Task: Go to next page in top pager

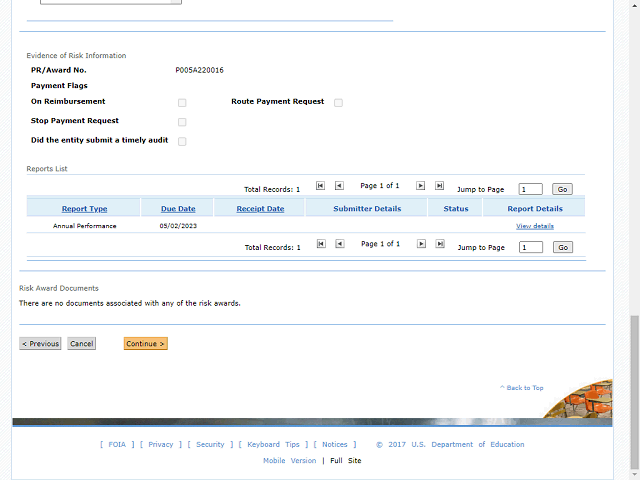Action: [x=420, y=186]
